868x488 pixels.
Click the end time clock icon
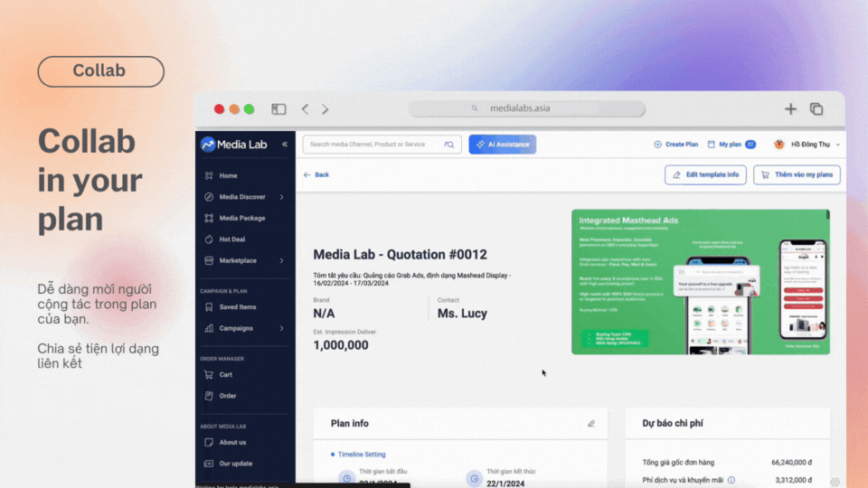475,479
